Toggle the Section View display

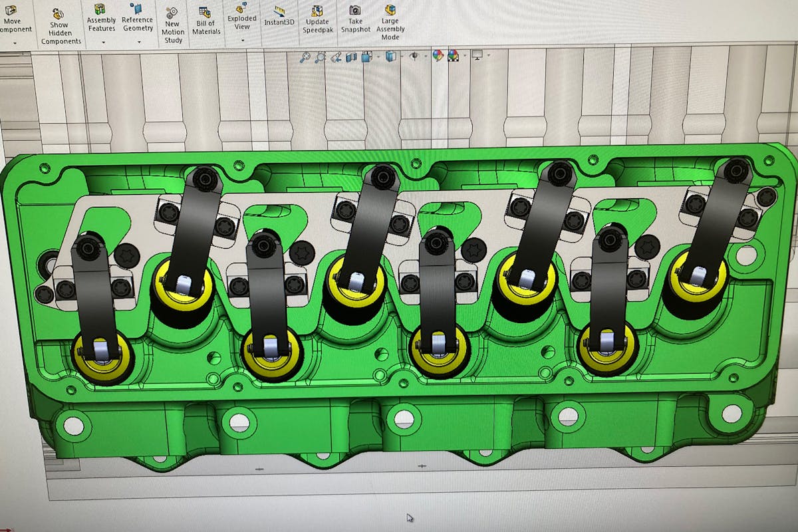click(352, 57)
